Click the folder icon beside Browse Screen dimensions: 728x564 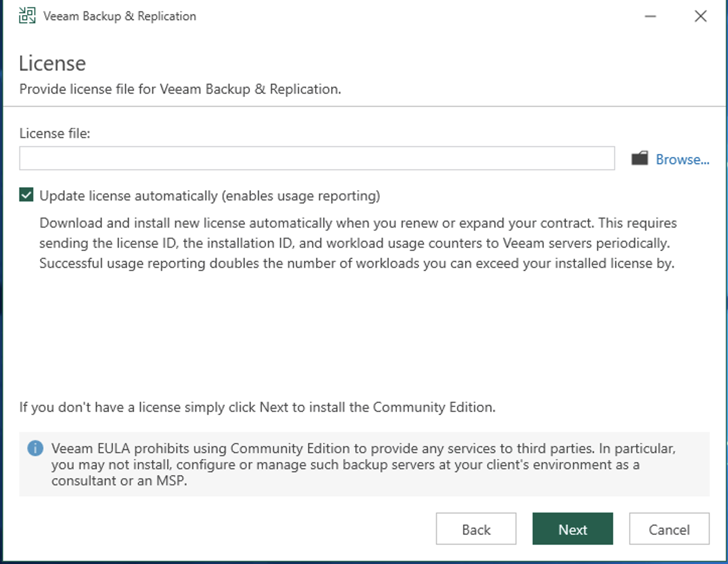pyautogui.click(x=639, y=159)
